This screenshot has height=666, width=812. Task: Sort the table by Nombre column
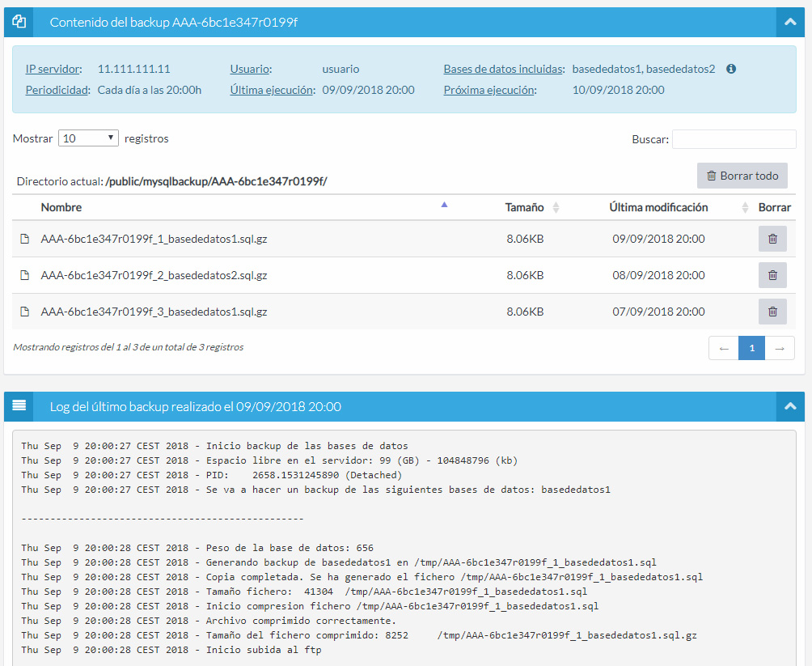pyautogui.click(x=61, y=207)
